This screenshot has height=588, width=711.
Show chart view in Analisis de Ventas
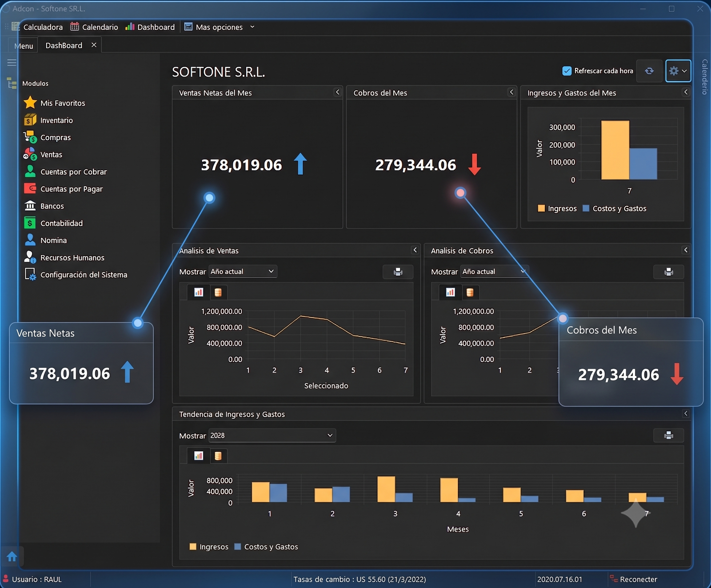199,292
